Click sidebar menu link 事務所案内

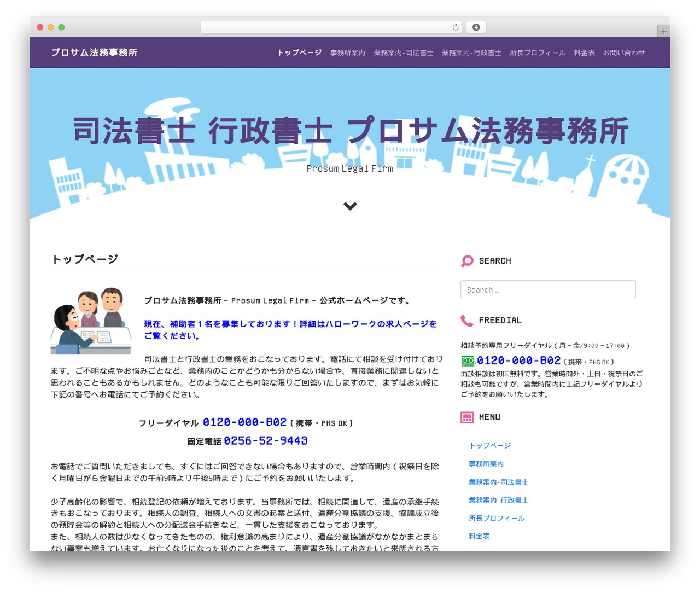pos(486,463)
